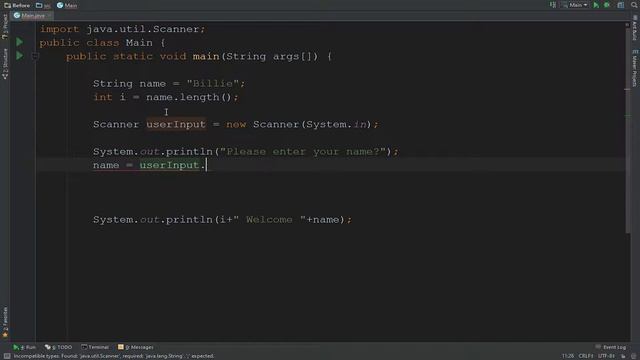Close the Main.java editor tab
Image resolution: width=640 pixels, height=360 pixels.
[x=49, y=16]
